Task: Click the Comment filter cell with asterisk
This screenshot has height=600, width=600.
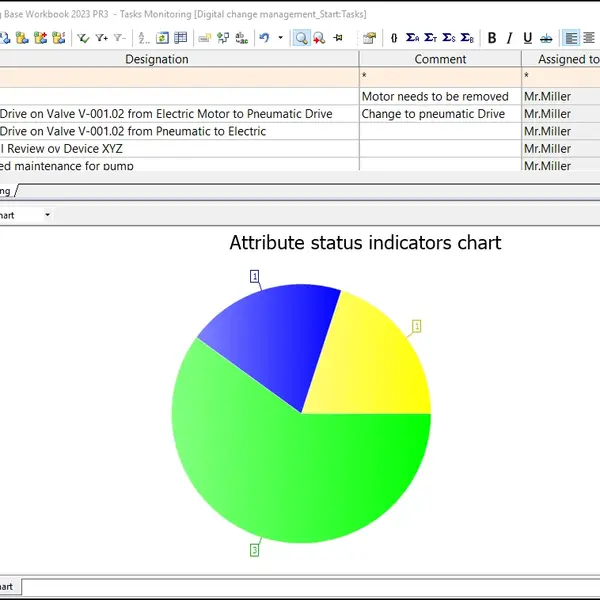Action: point(440,77)
